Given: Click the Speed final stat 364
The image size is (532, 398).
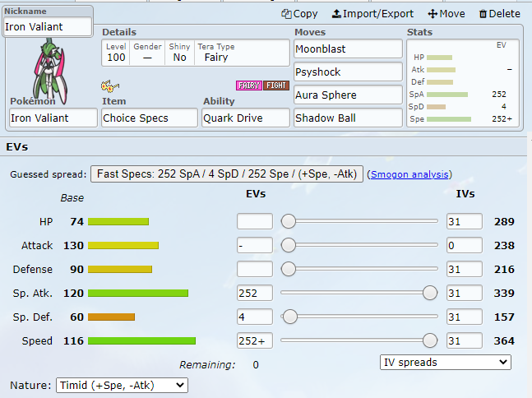Looking at the screenshot, I should point(504,341).
